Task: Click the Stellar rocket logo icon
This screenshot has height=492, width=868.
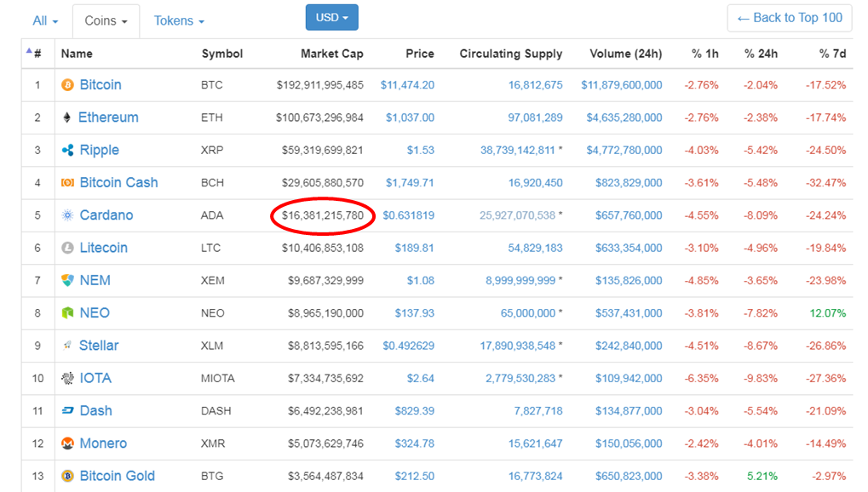Action: [67, 346]
